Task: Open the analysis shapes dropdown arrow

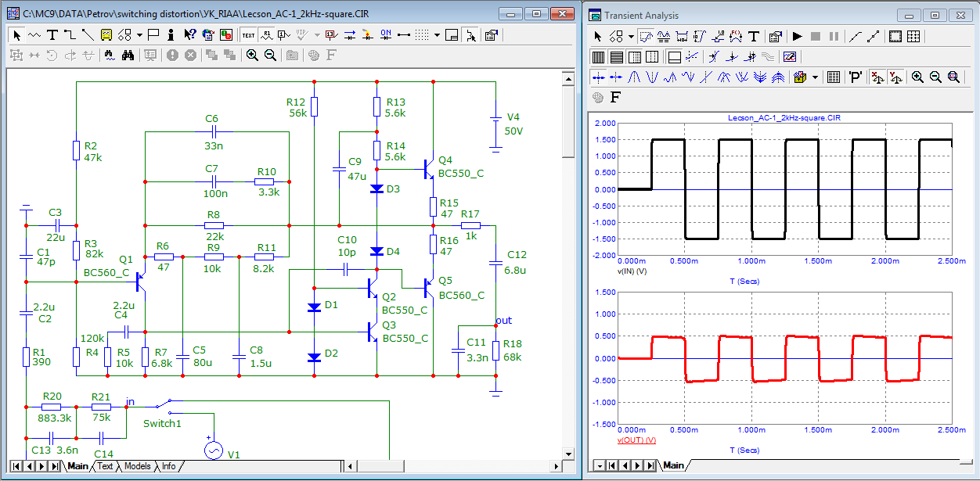Action: tap(631, 36)
